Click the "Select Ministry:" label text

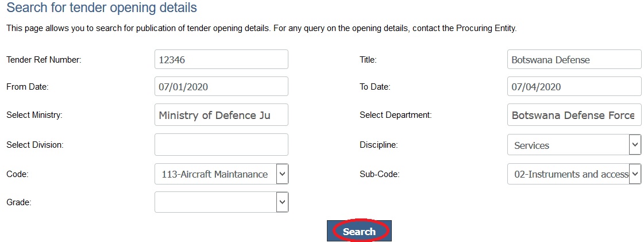coord(34,115)
